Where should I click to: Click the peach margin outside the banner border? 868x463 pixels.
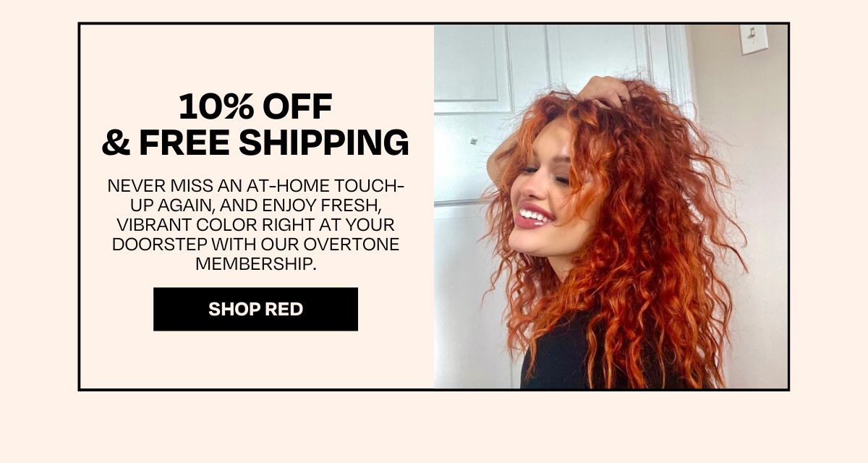(434, 427)
